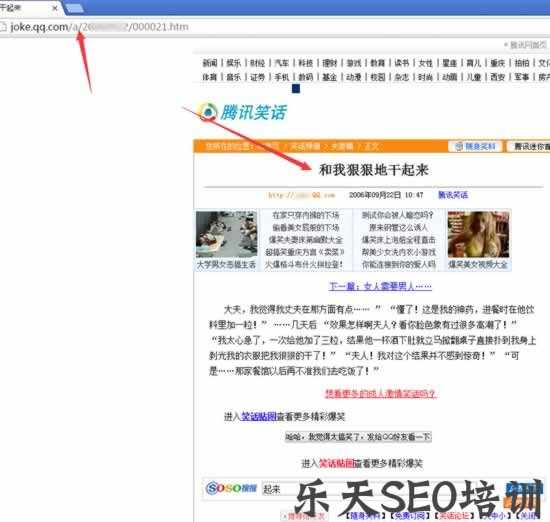Click the small dark blue square under nav
The height and width of the screenshot is (522, 550).
[296, 89]
